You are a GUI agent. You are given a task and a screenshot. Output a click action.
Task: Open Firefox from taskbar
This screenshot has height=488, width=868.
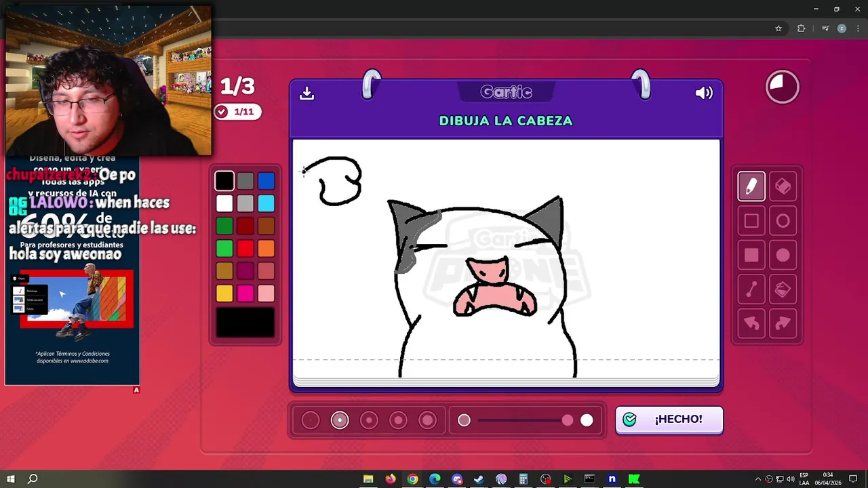coord(391,479)
